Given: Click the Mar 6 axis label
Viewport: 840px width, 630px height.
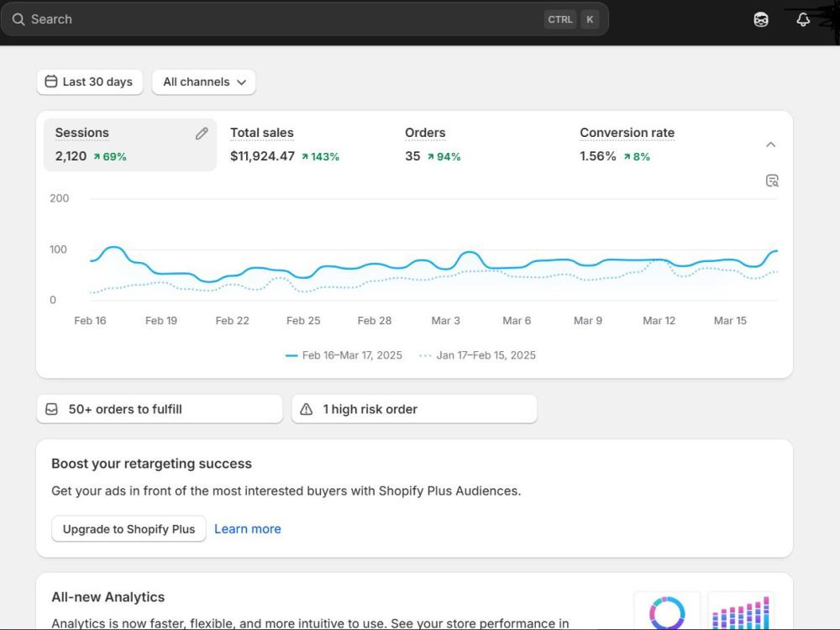Looking at the screenshot, I should [517, 320].
